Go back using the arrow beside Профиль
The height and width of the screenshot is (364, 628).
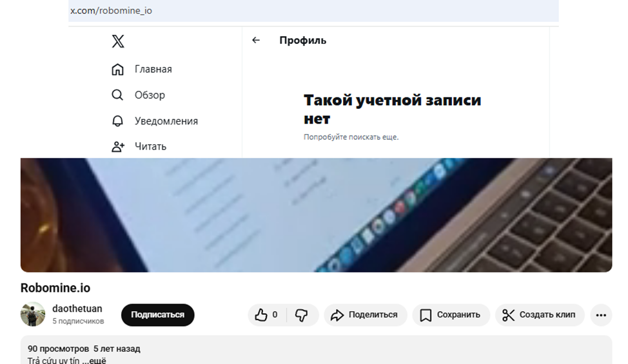(x=256, y=40)
